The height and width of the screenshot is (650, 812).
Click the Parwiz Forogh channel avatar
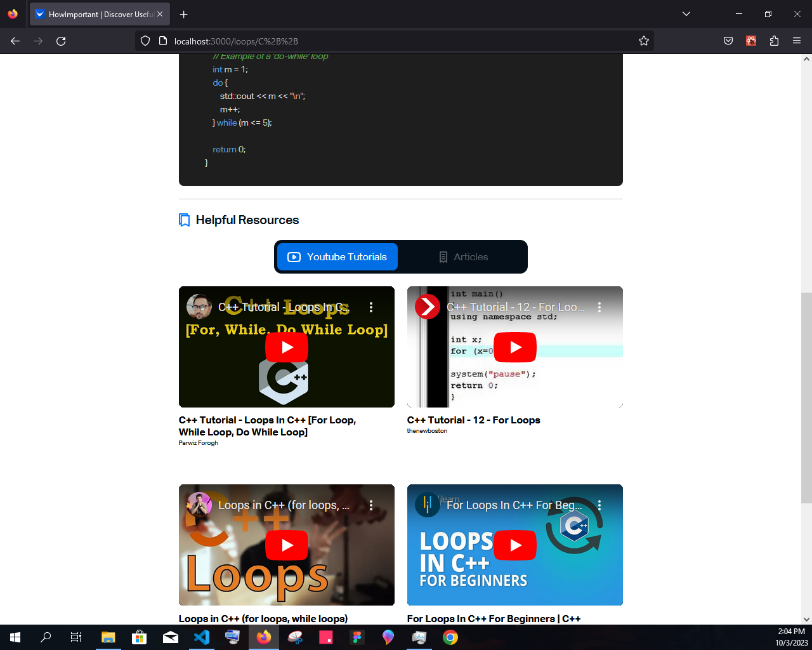(199, 307)
